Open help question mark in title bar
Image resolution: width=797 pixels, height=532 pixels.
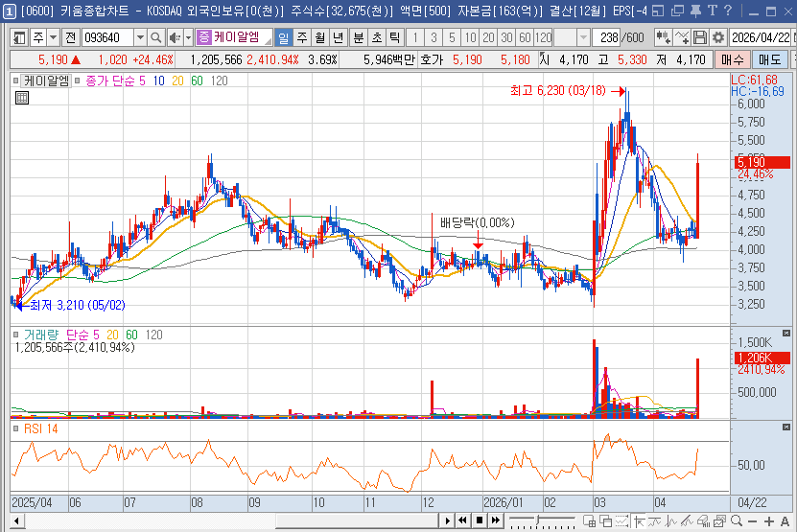point(728,11)
